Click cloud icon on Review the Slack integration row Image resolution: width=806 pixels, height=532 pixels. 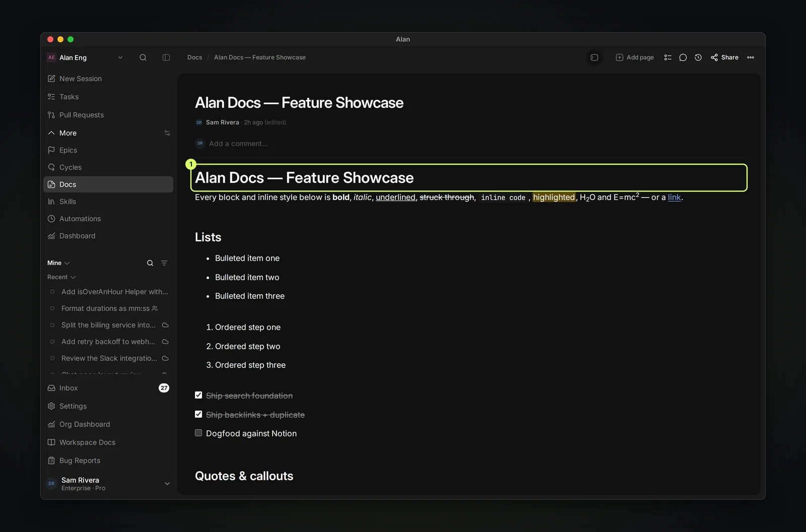click(x=165, y=358)
